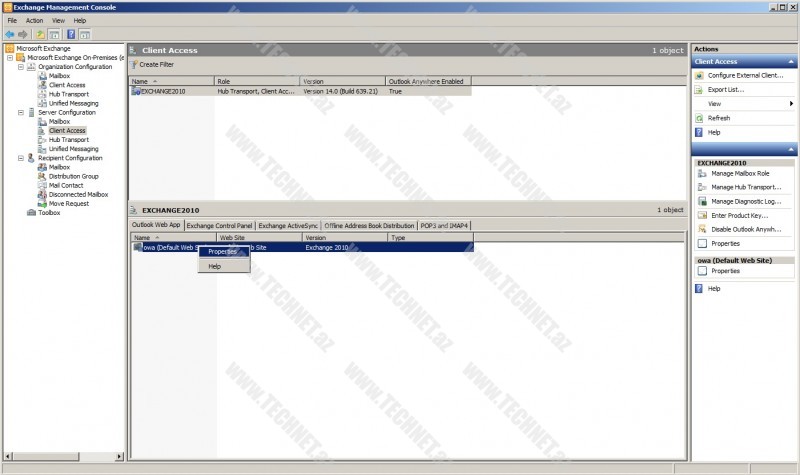
Task: Click 'Version 14.0 (Build 639.21)' cell
Action: (x=341, y=91)
